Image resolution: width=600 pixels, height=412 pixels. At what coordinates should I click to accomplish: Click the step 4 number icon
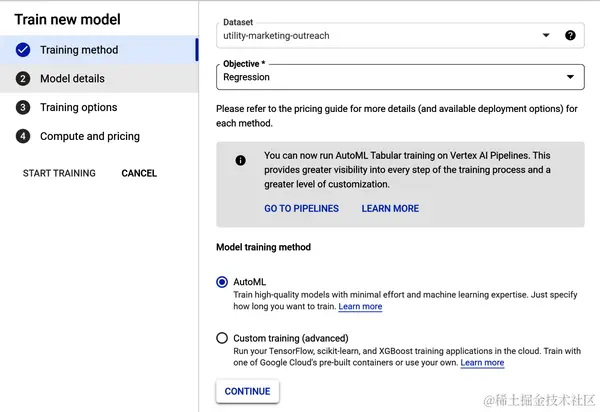(x=23, y=137)
